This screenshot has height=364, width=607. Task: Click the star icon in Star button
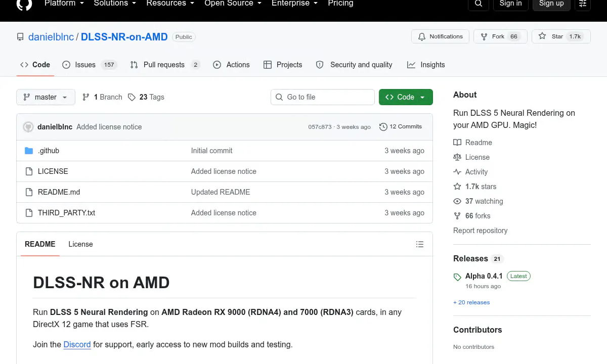coord(542,36)
